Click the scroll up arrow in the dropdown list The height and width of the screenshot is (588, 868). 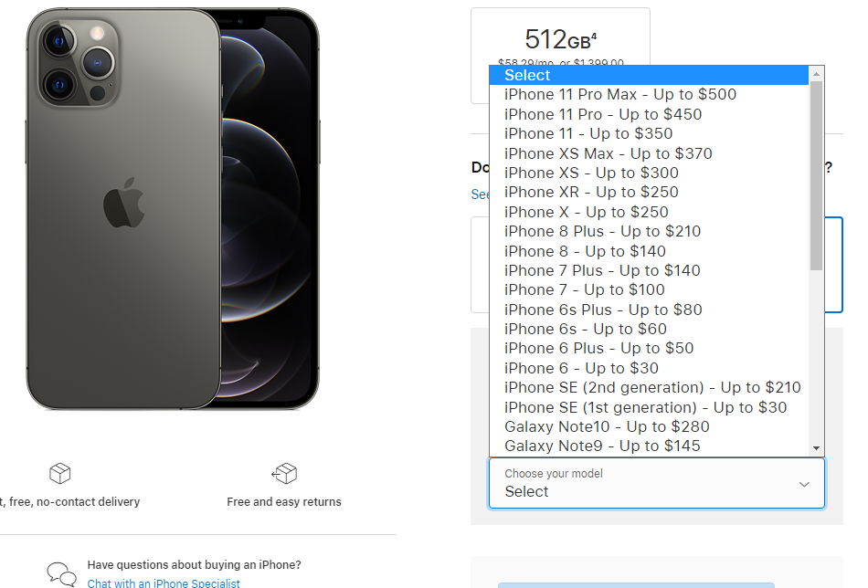coord(816,74)
